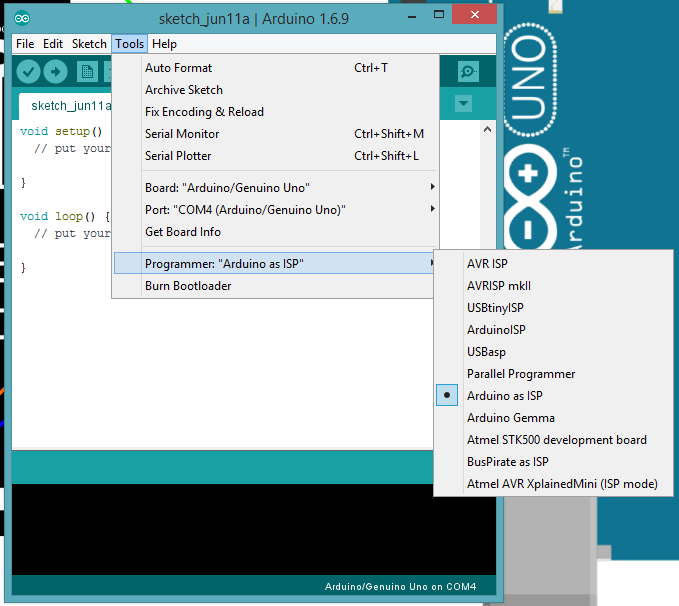
Task: Open Serial Monitor from Tools menu
Action: (x=275, y=134)
